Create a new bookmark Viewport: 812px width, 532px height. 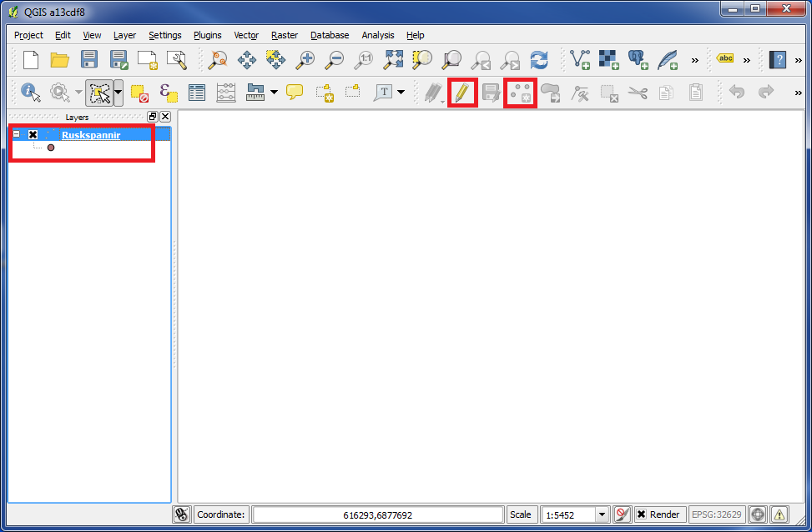point(324,93)
